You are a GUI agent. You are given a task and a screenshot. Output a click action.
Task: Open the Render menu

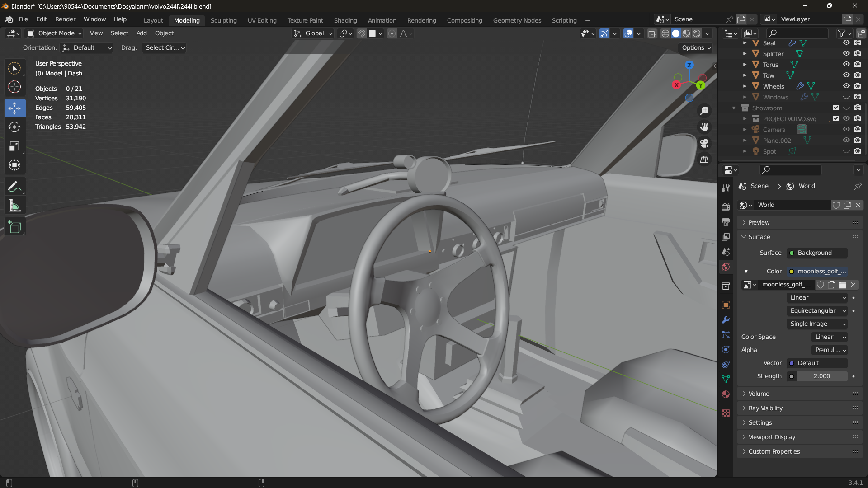(65, 19)
